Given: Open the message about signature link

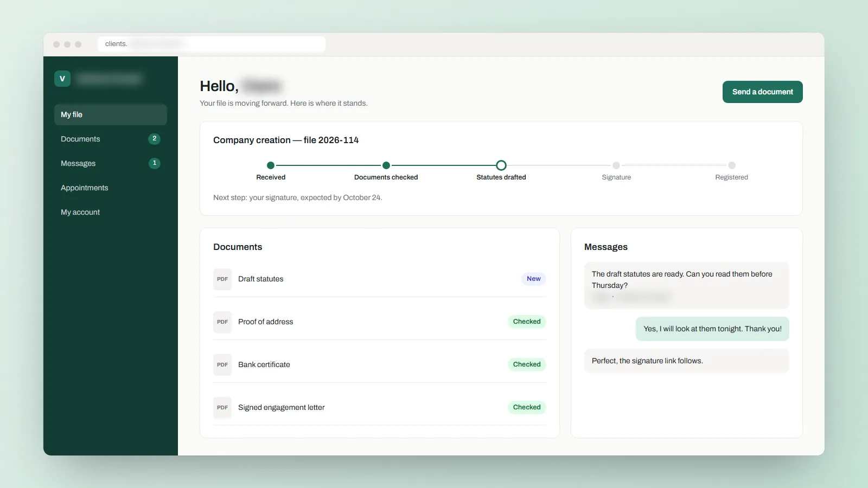Looking at the screenshot, I should 686,361.
